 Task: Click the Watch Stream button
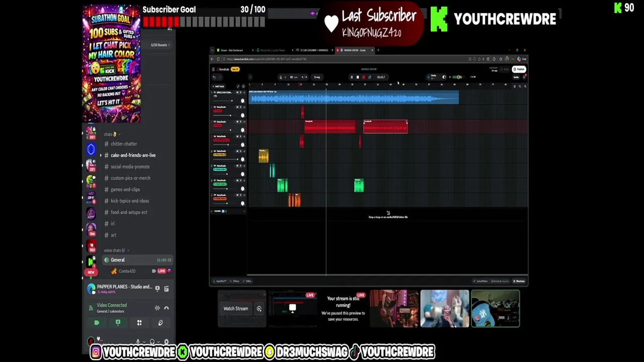point(235,309)
